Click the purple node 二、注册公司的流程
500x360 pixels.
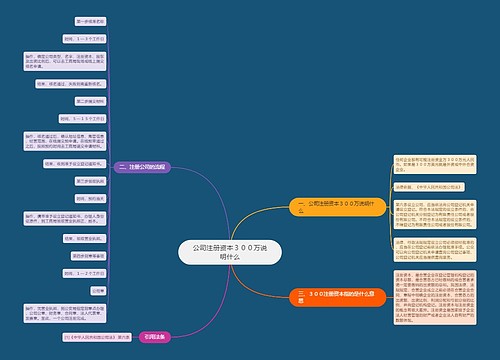click(x=142, y=167)
